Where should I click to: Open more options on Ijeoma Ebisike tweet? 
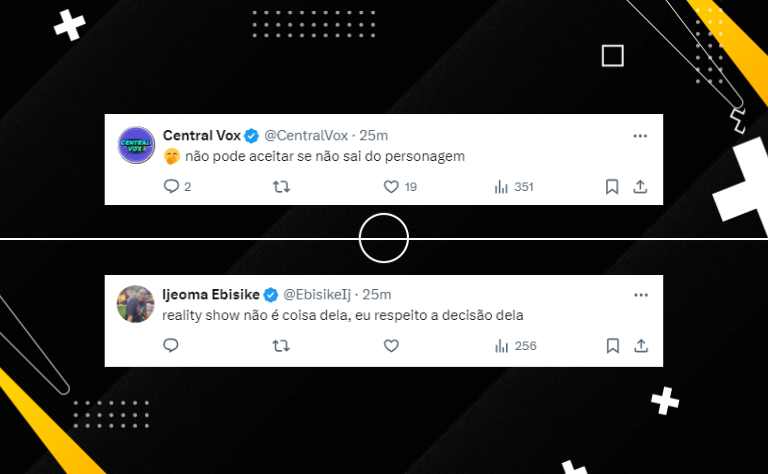pos(641,295)
